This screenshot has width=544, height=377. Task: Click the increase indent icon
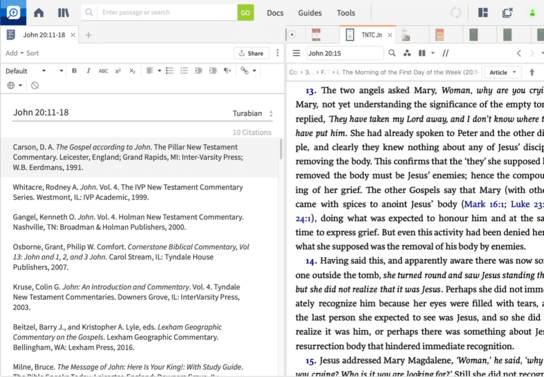[213, 71]
